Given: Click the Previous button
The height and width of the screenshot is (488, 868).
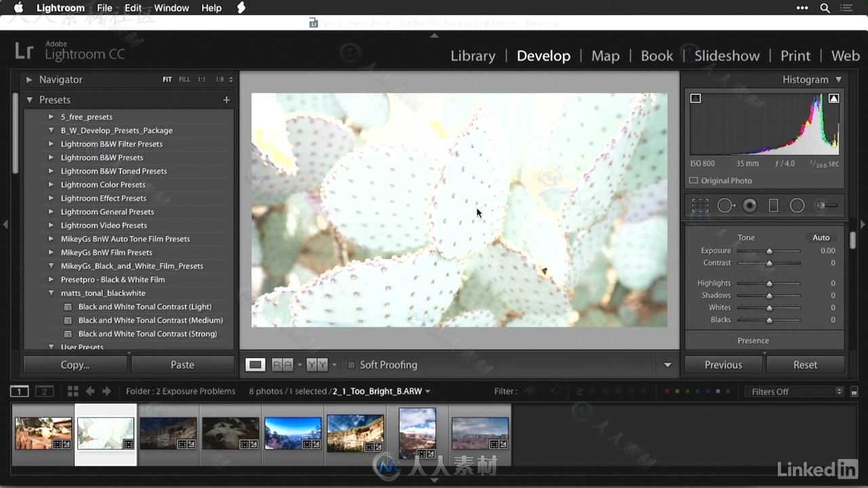Looking at the screenshot, I should point(723,365).
